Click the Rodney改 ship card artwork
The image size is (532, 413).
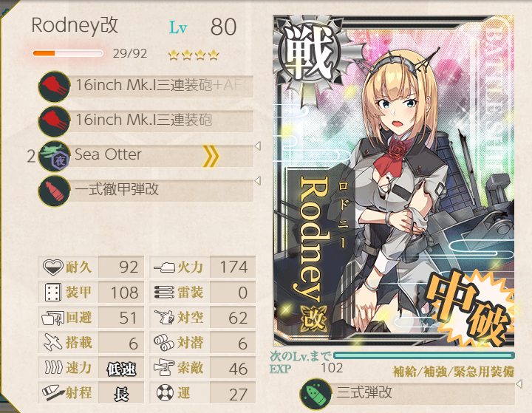[394, 180]
